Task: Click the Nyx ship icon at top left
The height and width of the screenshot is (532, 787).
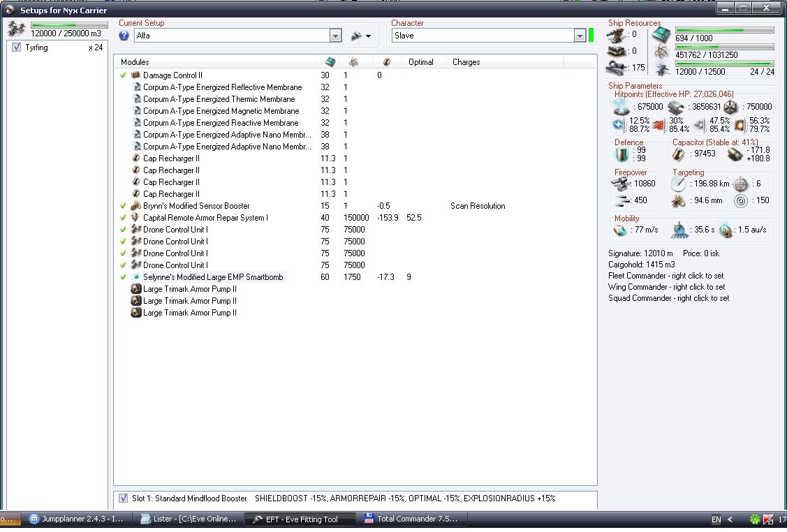Action: pos(17,29)
